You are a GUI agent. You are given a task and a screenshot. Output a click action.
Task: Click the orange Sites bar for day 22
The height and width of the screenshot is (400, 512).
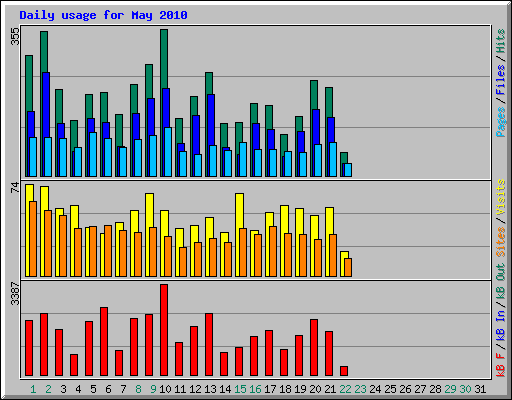pos(348,267)
